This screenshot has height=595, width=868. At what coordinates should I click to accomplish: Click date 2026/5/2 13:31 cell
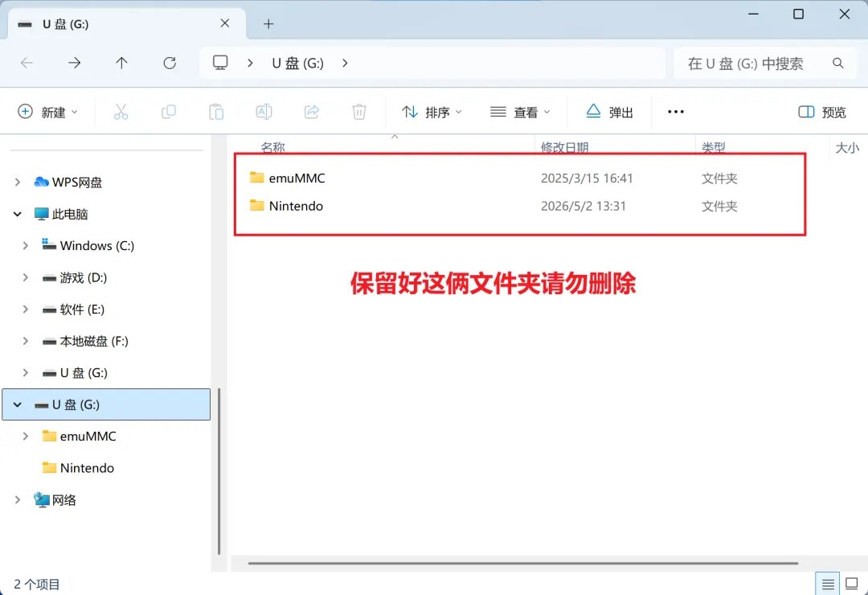coord(583,206)
